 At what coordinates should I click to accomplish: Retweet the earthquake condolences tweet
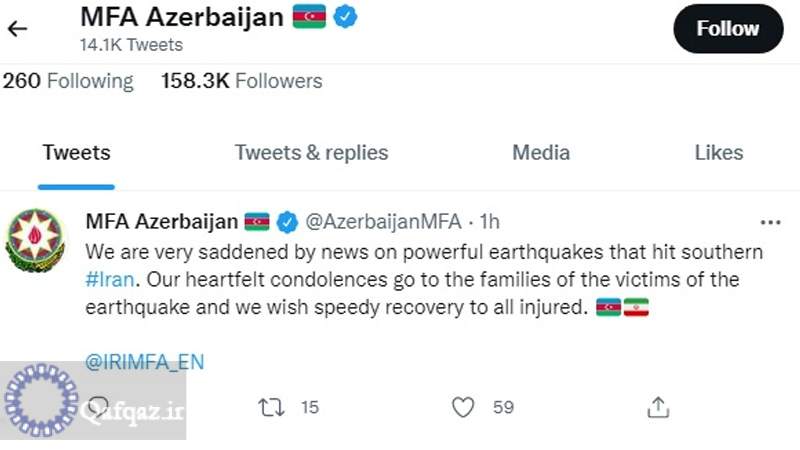tap(271, 408)
